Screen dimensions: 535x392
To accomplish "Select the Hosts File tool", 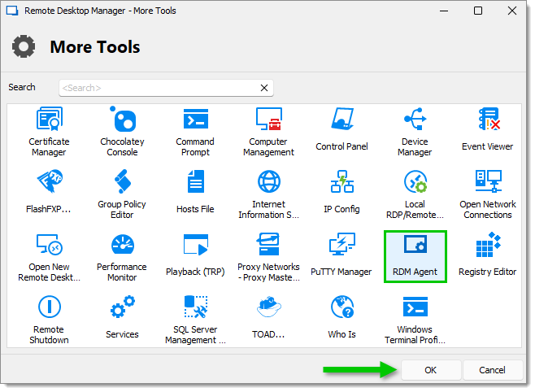I will click(x=195, y=194).
